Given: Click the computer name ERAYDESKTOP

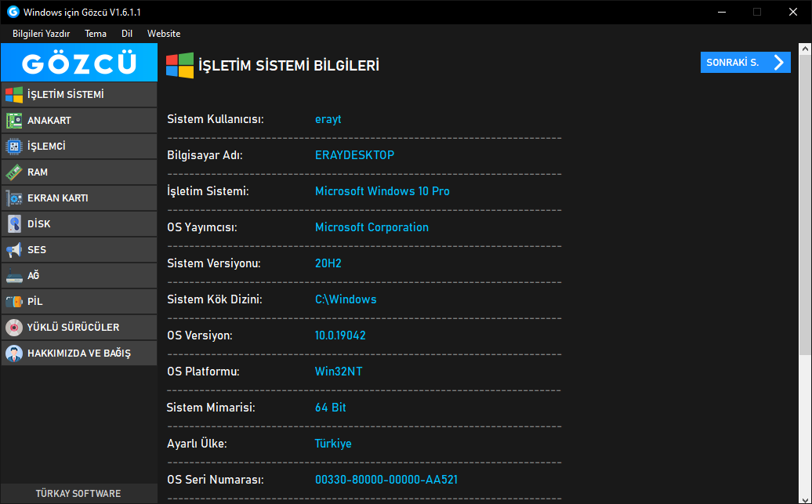Looking at the screenshot, I should [x=355, y=155].
